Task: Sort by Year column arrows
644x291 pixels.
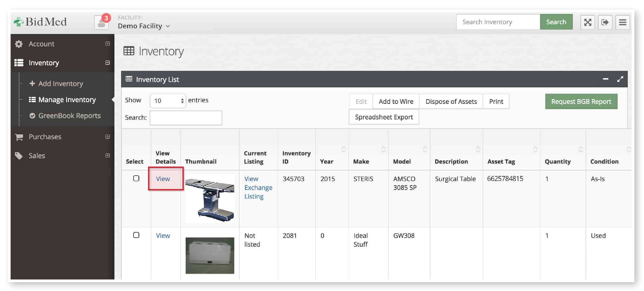Action: pyautogui.click(x=343, y=149)
